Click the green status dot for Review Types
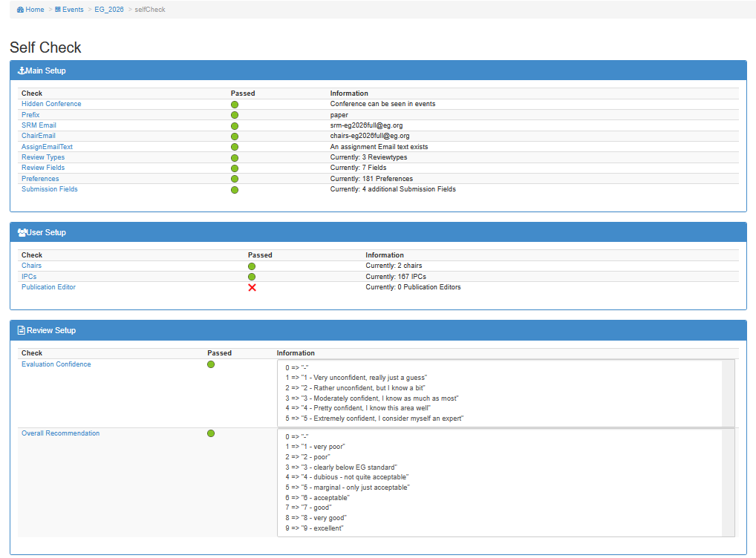756x558 pixels. 235,158
